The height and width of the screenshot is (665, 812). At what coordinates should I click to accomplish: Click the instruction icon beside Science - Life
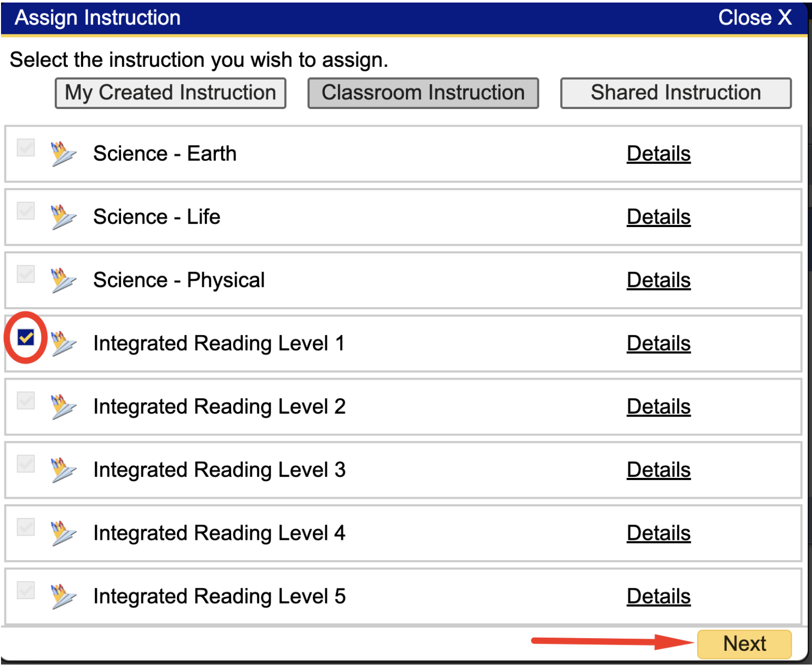[62, 217]
